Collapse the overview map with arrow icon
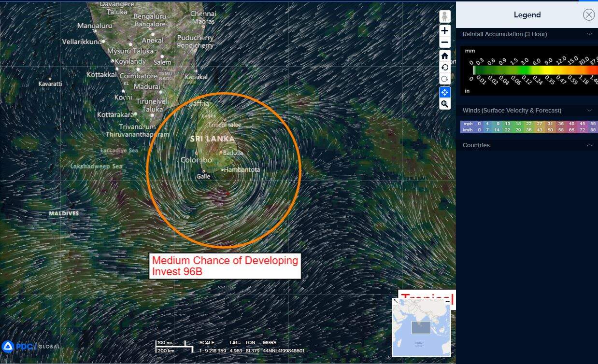The height and width of the screenshot is (364, 598). 396,301
